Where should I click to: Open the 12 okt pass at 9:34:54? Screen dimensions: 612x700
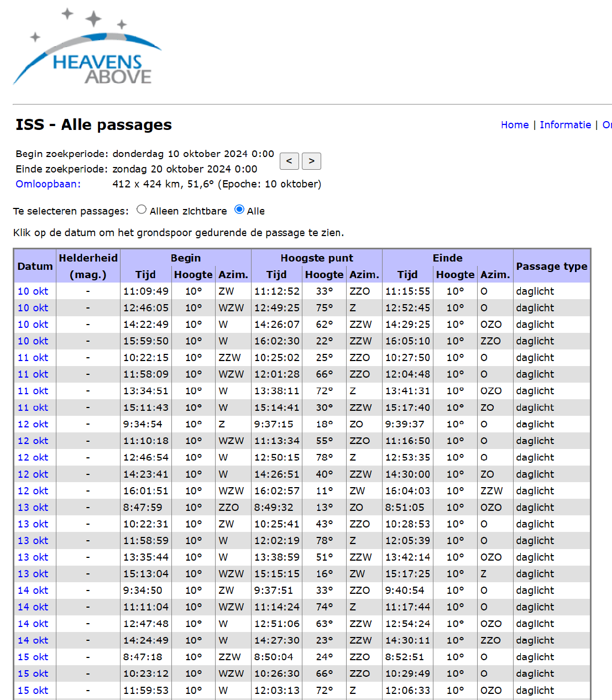[x=33, y=424]
